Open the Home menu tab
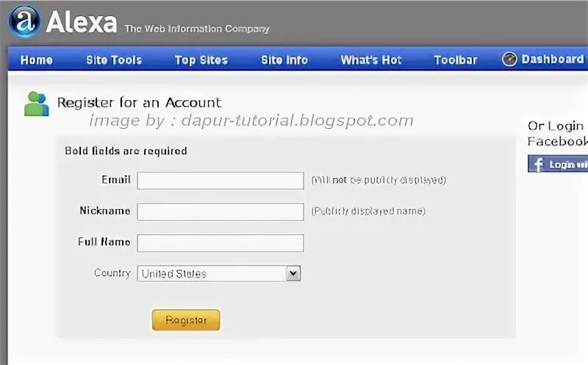 [x=37, y=60]
